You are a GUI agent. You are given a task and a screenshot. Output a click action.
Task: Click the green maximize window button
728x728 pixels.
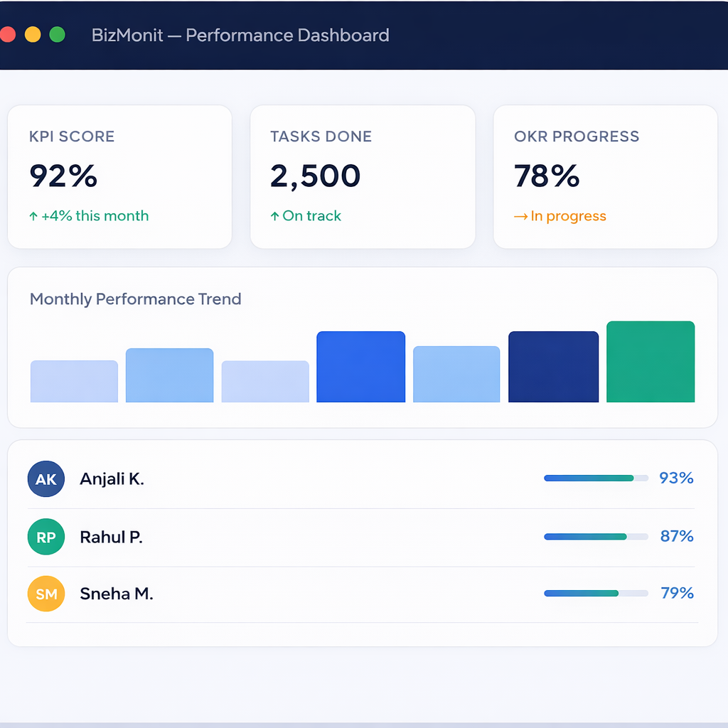click(58, 35)
